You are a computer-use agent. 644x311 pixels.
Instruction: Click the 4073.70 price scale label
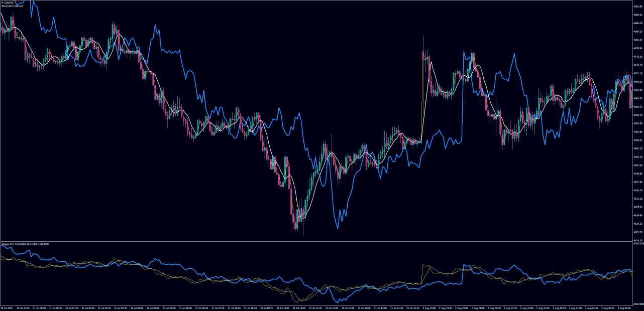click(638, 65)
